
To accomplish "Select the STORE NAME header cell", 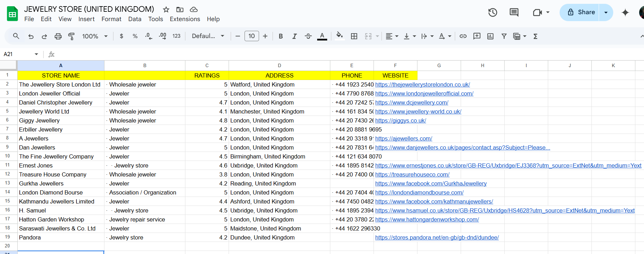I will coord(61,75).
